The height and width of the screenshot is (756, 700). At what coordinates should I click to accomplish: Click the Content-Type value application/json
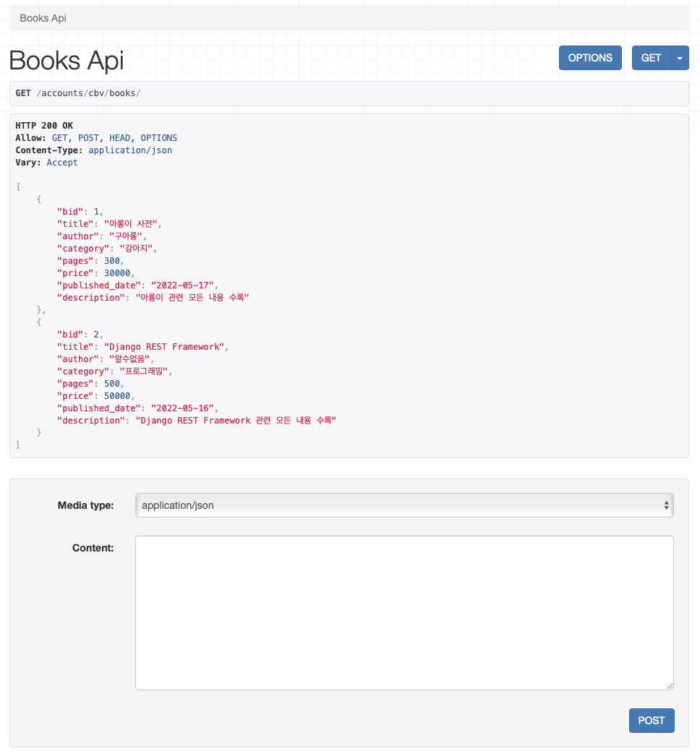130,150
